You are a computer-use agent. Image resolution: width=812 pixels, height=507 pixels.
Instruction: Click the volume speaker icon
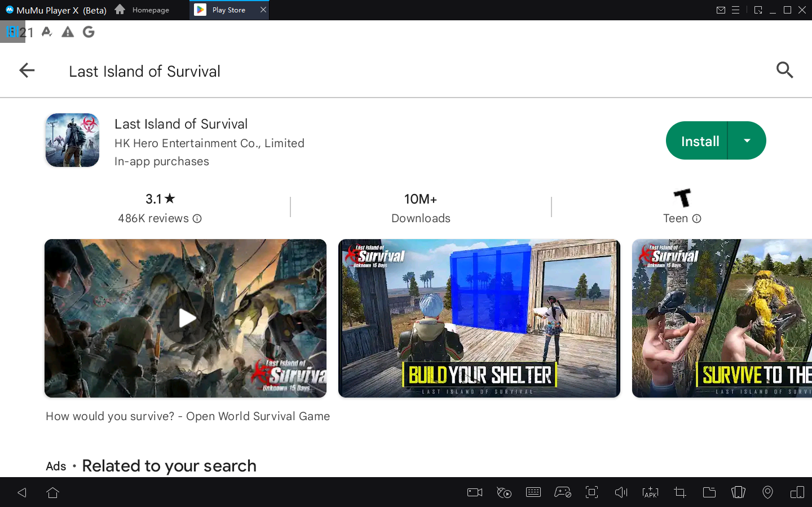pos(621,492)
